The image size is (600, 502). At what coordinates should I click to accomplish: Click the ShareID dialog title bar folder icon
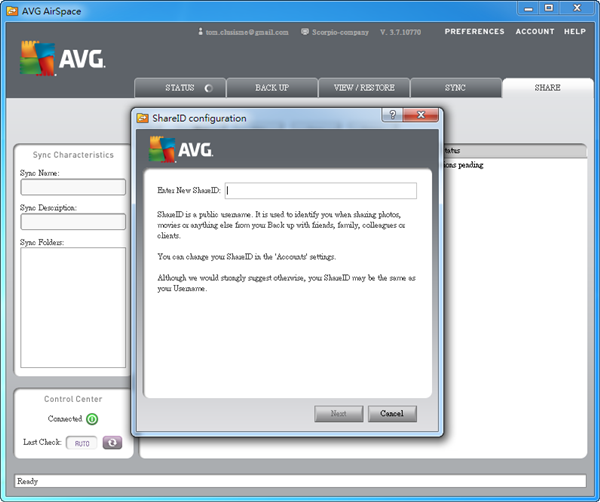coord(142,118)
